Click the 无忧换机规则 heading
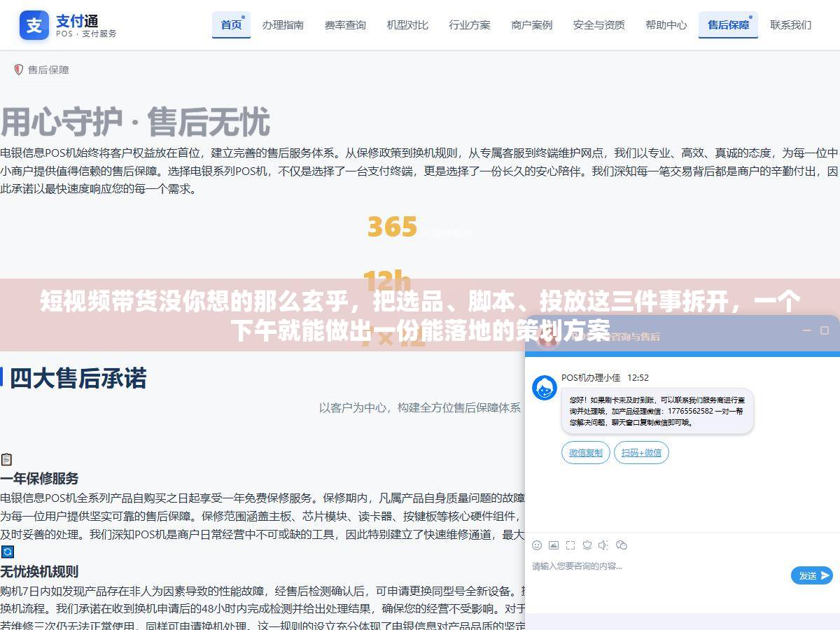Image resolution: width=840 pixels, height=630 pixels. tap(39, 571)
